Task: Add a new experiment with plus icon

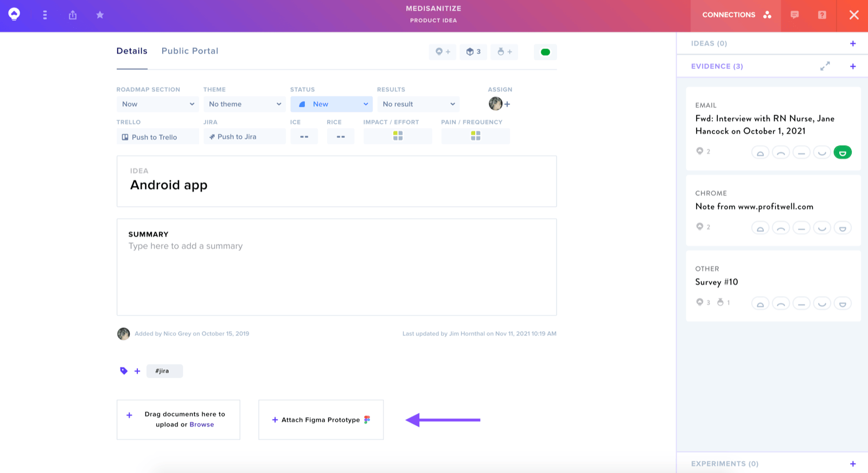Action: click(853, 464)
